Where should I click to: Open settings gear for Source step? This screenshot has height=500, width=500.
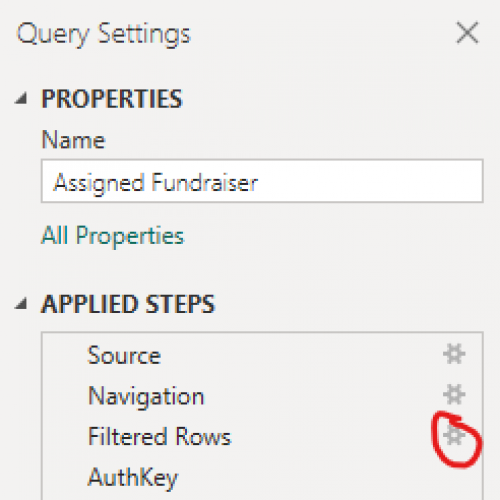[x=454, y=354]
